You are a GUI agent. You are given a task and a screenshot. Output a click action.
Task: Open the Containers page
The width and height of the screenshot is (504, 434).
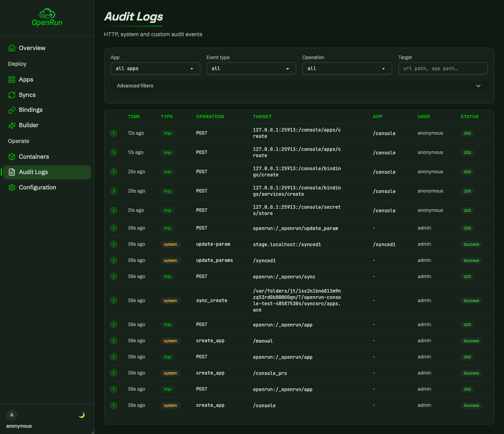47,157
